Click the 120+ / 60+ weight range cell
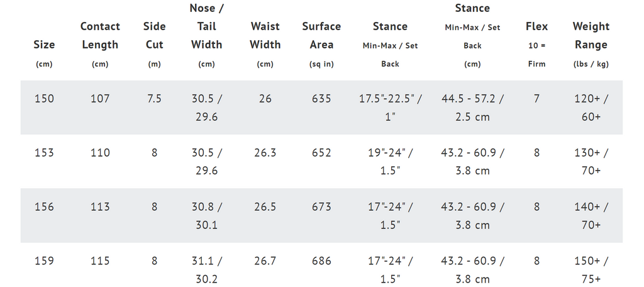This screenshot has width=644, height=287. (591, 108)
